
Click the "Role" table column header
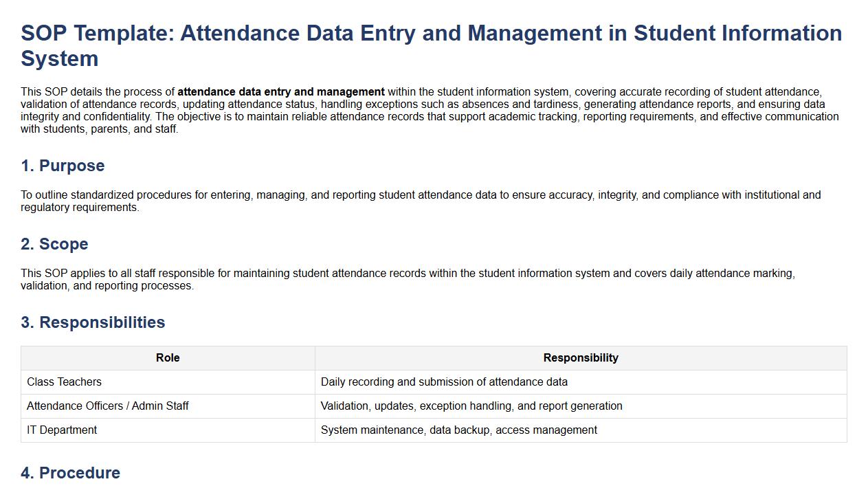pos(168,358)
